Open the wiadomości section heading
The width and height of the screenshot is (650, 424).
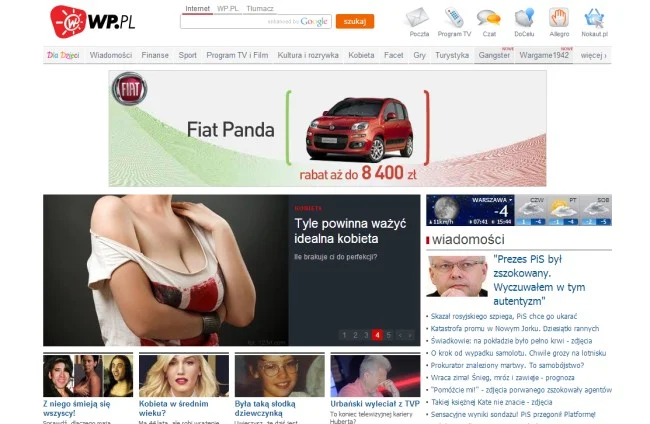tap(468, 239)
